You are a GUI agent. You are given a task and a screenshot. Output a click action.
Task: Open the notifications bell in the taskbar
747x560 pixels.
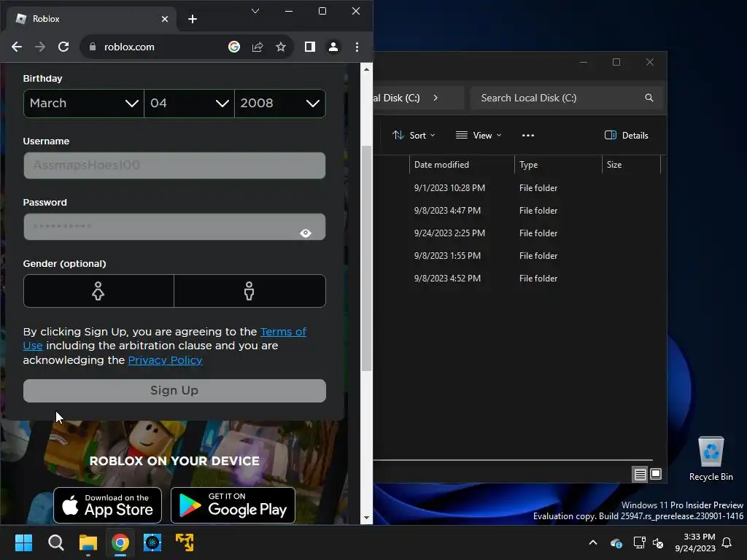(x=727, y=542)
